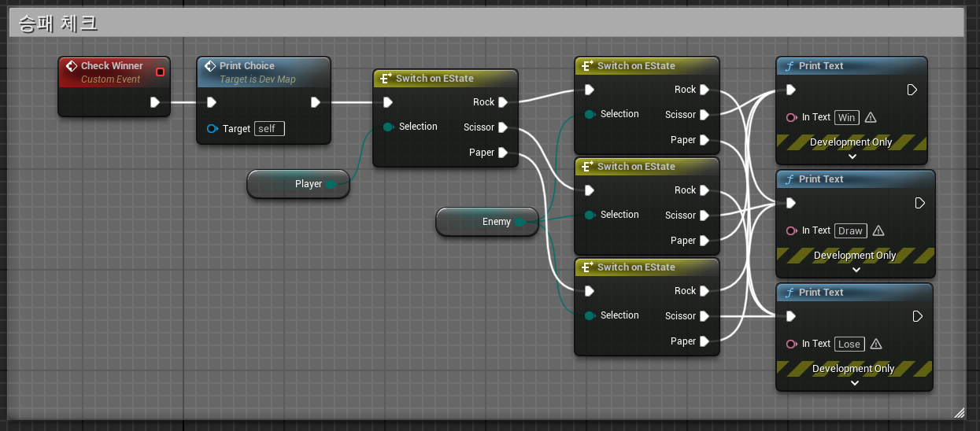The width and height of the screenshot is (980, 431).
Task: Click Rock output of Switch fed by Player's Paper
Action: pyautogui.click(x=704, y=291)
